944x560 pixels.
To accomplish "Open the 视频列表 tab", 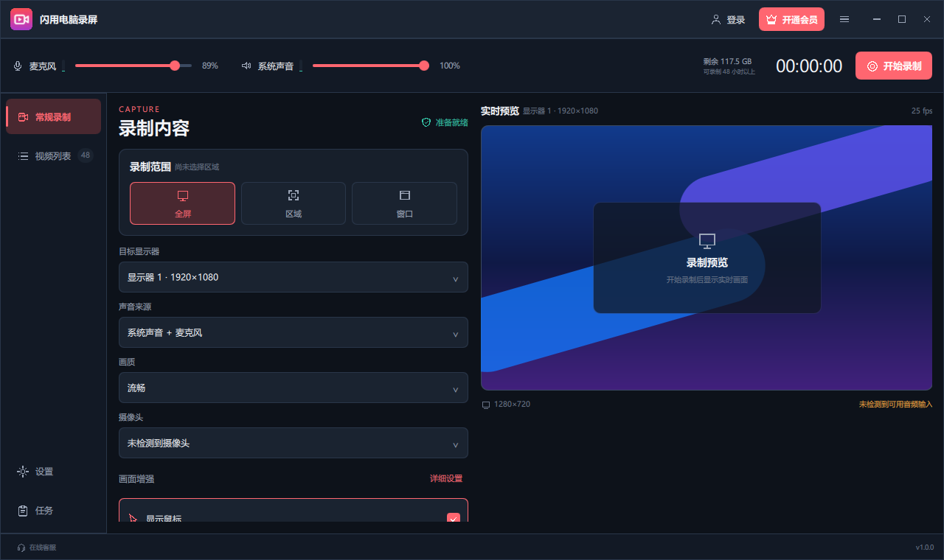I will tap(53, 155).
